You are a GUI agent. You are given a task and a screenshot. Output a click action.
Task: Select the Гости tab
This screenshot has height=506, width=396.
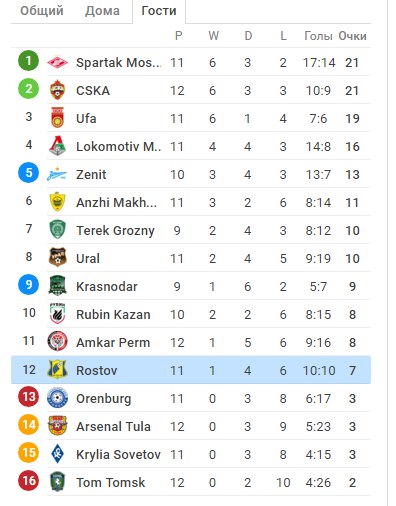pyautogui.click(x=159, y=11)
